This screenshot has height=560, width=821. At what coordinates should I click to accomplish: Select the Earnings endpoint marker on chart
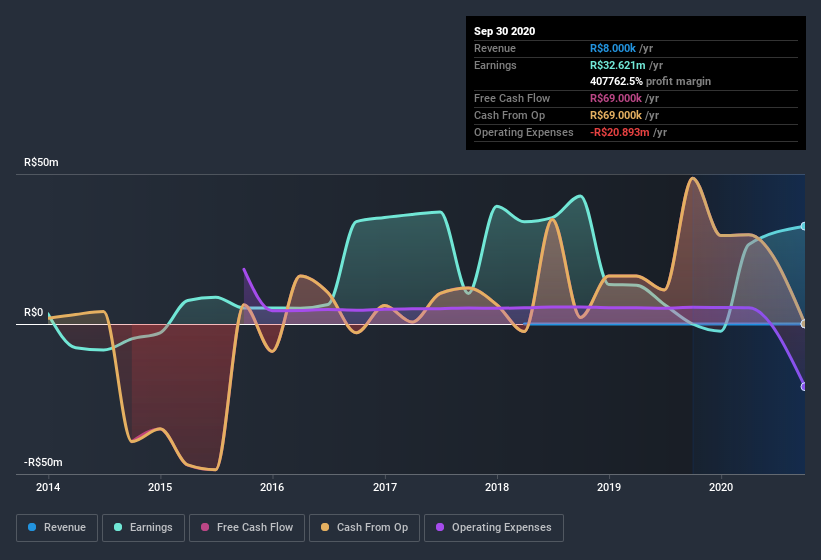[x=804, y=226]
